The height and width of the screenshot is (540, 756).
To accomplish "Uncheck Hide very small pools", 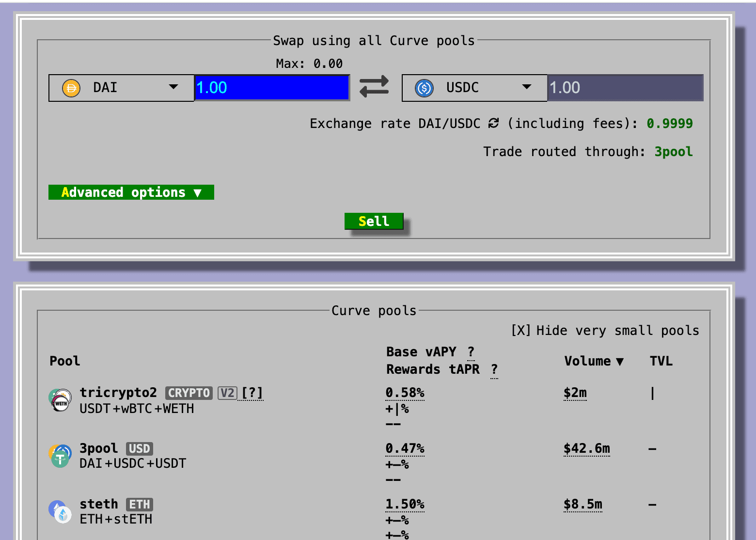I will [519, 330].
